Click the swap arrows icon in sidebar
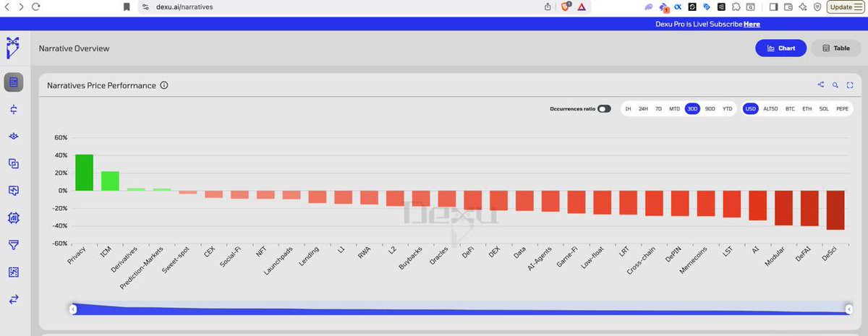This screenshot has height=336, width=868. (x=13, y=299)
